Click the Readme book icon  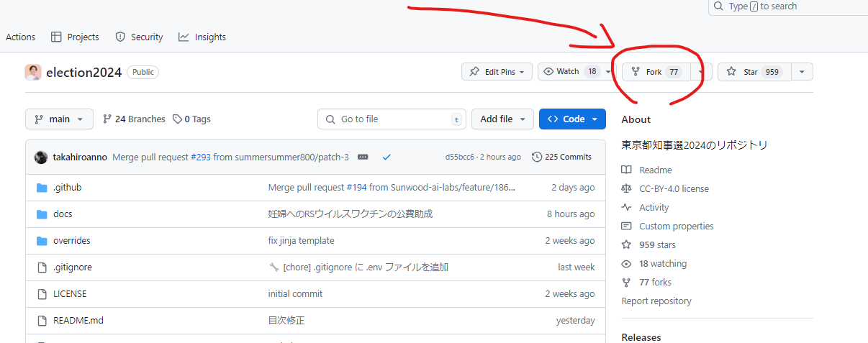[x=626, y=170]
